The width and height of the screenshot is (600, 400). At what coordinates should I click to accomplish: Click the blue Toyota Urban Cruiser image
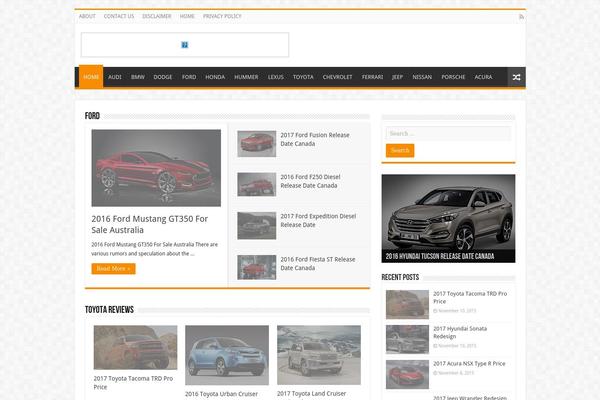226,355
